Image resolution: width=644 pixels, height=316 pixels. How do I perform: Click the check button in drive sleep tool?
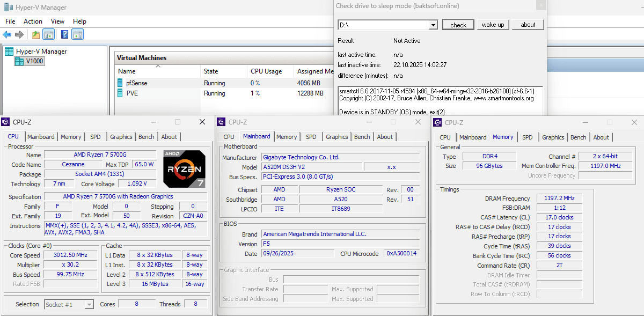458,25
